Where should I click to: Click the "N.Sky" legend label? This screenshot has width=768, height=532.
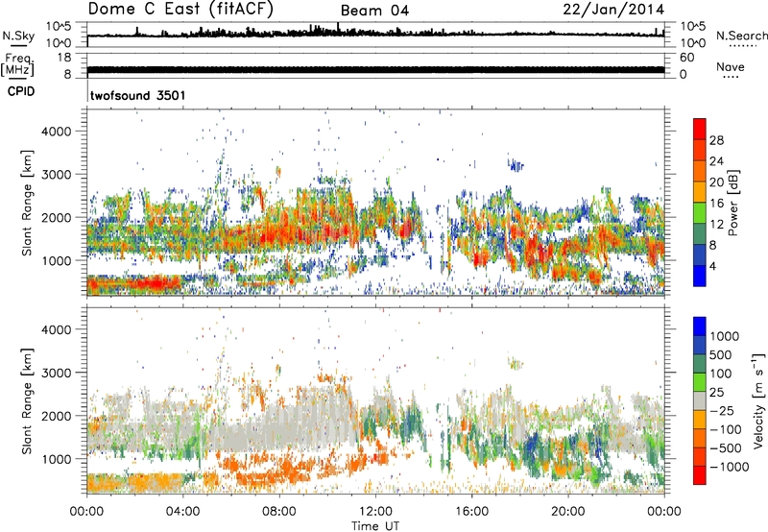[18, 36]
